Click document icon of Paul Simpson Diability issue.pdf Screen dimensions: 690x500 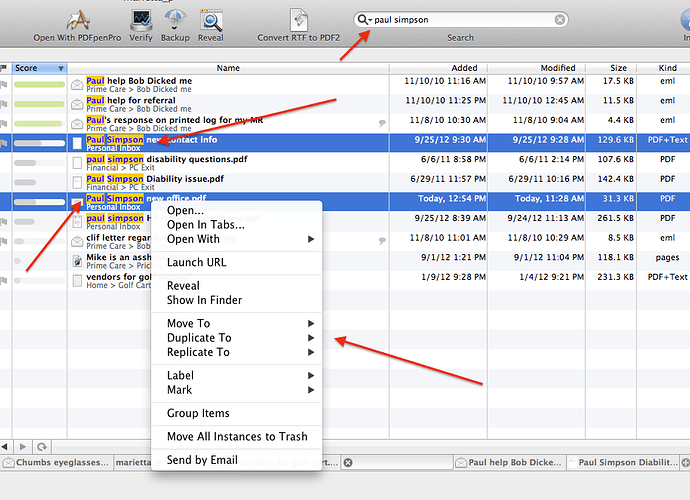tap(77, 182)
